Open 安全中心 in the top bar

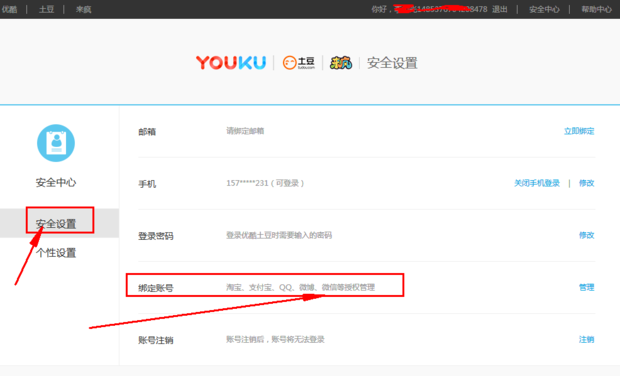pos(544,9)
